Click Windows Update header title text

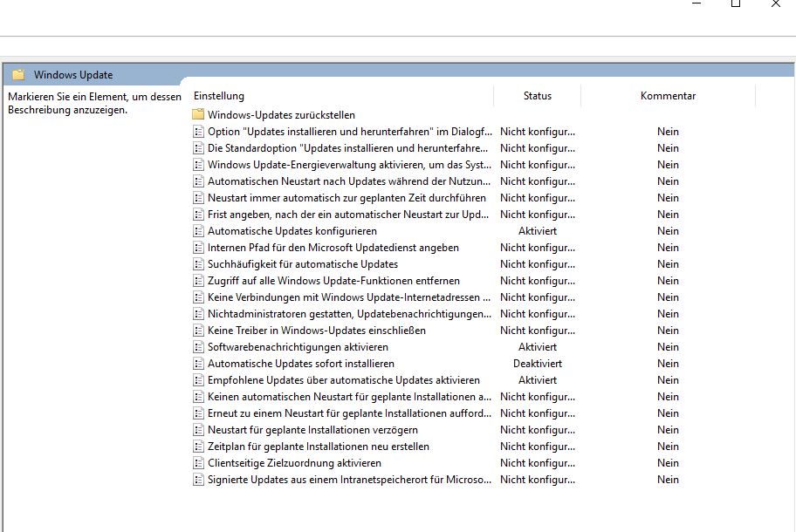pyautogui.click(x=73, y=75)
